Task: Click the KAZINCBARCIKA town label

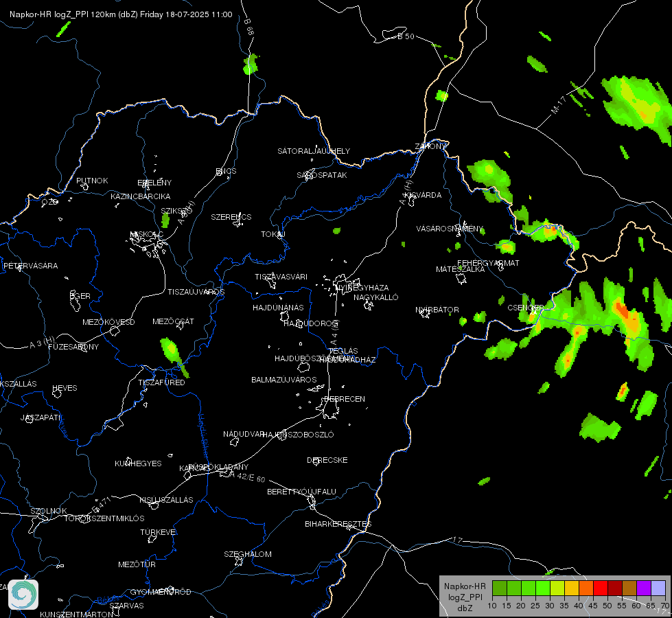Action: coord(141,196)
